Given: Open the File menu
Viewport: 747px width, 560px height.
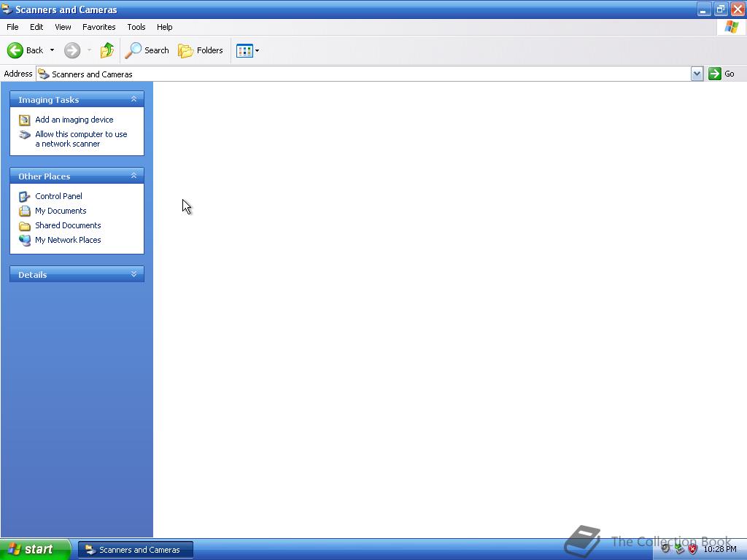Looking at the screenshot, I should 12,27.
